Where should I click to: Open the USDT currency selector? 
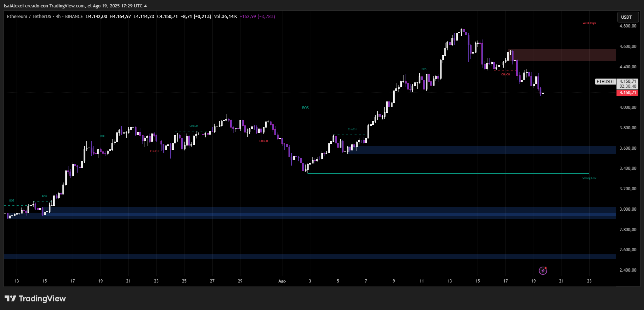click(626, 17)
